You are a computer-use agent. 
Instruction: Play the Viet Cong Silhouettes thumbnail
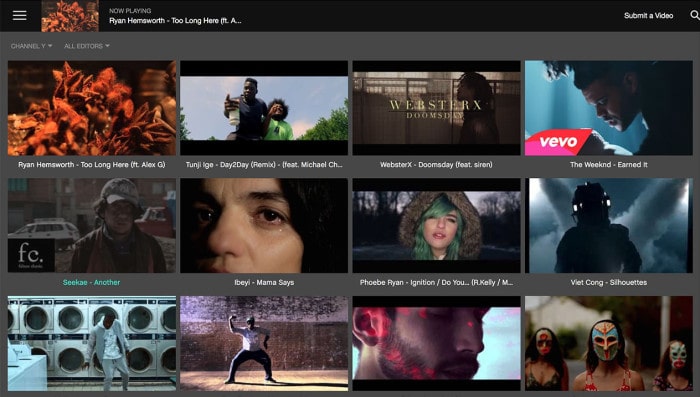coord(608,226)
